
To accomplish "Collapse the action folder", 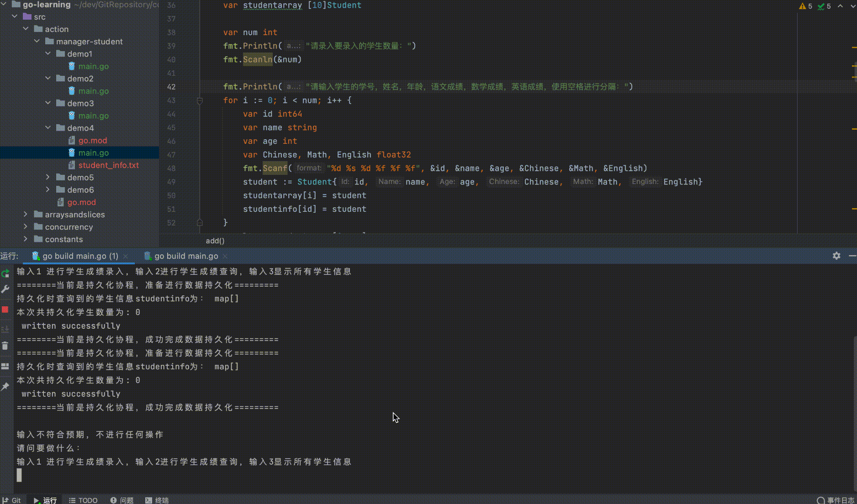I will [x=26, y=29].
